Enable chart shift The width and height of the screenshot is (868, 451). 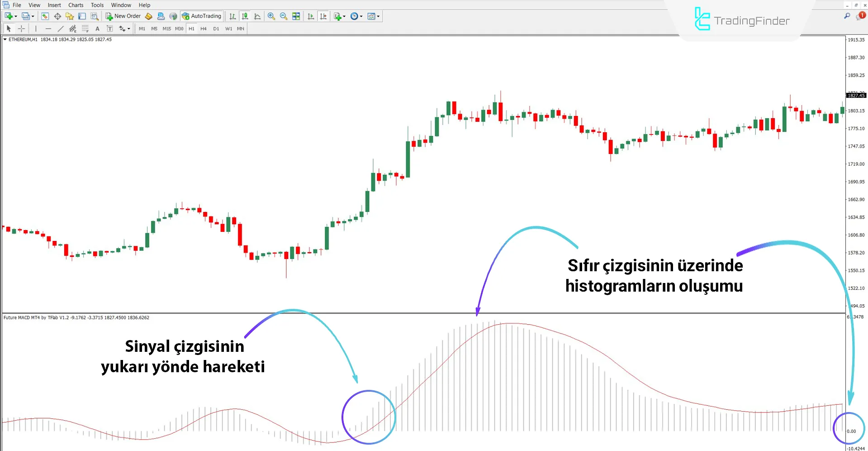323,16
